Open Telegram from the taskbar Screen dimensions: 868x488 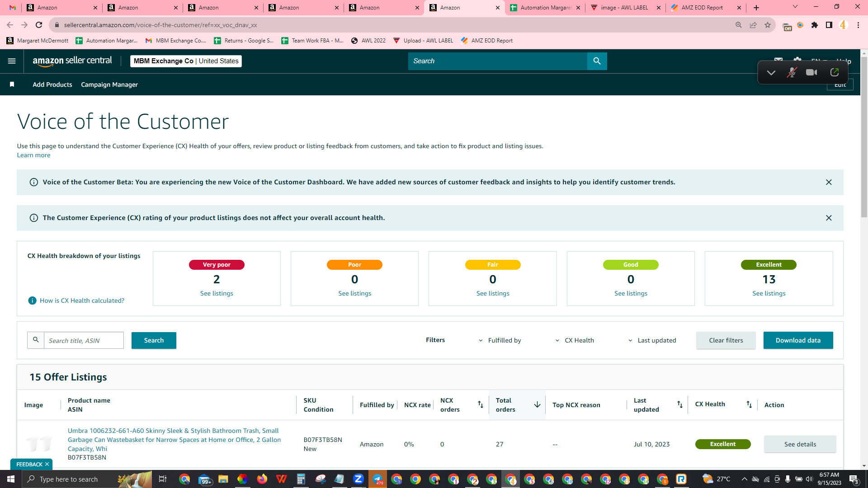click(x=377, y=479)
